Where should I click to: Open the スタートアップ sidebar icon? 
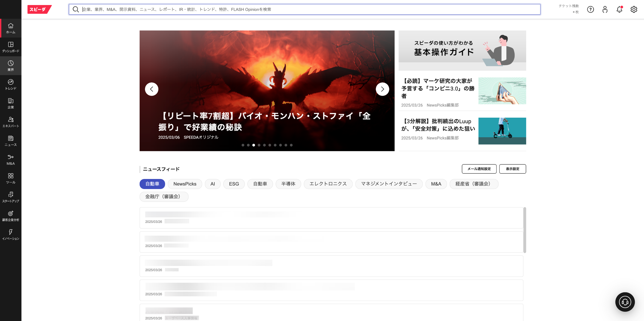(11, 197)
